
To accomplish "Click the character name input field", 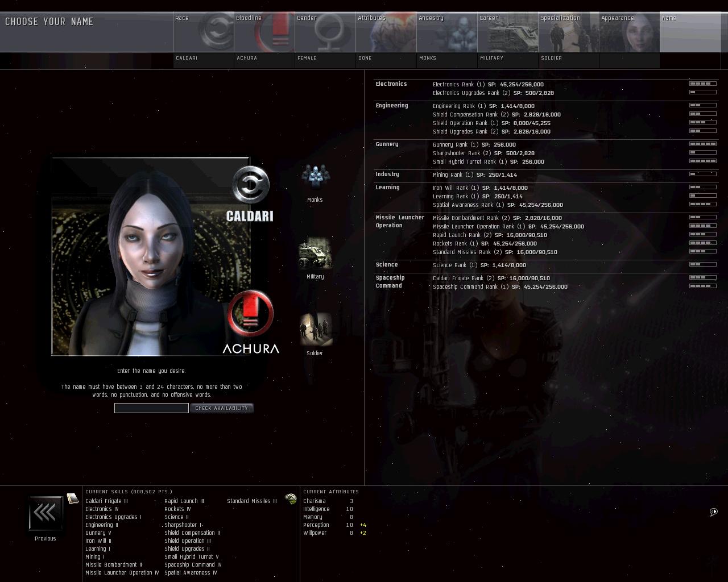I will [151, 408].
